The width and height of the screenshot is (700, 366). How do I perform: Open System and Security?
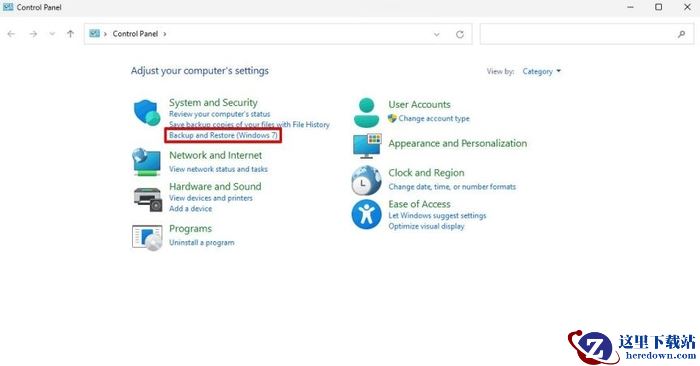pyautogui.click(x=213, y=103)
